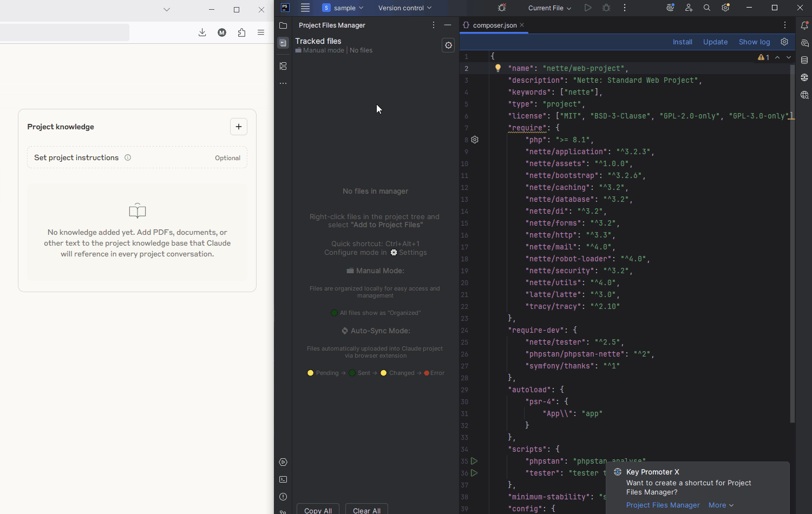Expand the Version control dropdown

click(x=405, y=8)
